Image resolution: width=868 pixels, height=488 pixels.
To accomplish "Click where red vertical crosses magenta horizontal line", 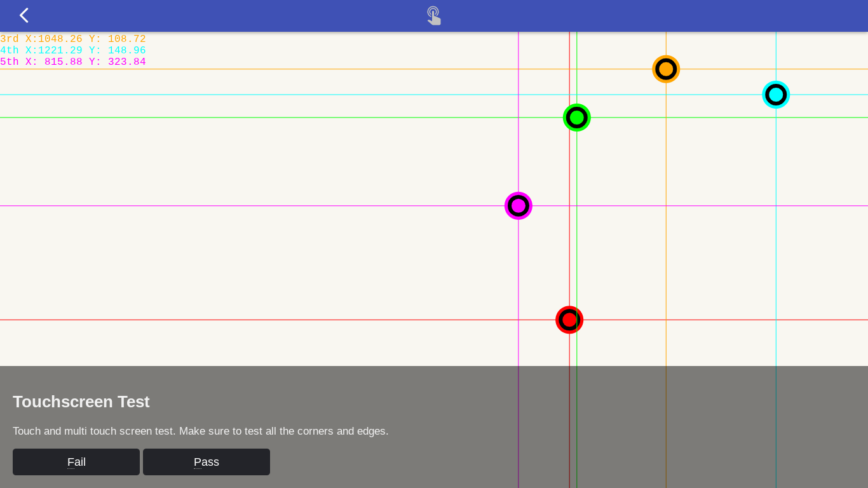I will 569,206.
